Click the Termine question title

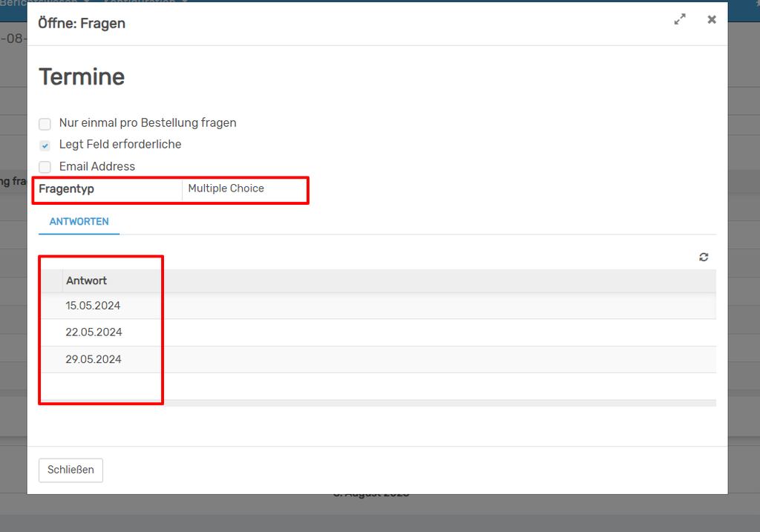(x=82, y=77)
